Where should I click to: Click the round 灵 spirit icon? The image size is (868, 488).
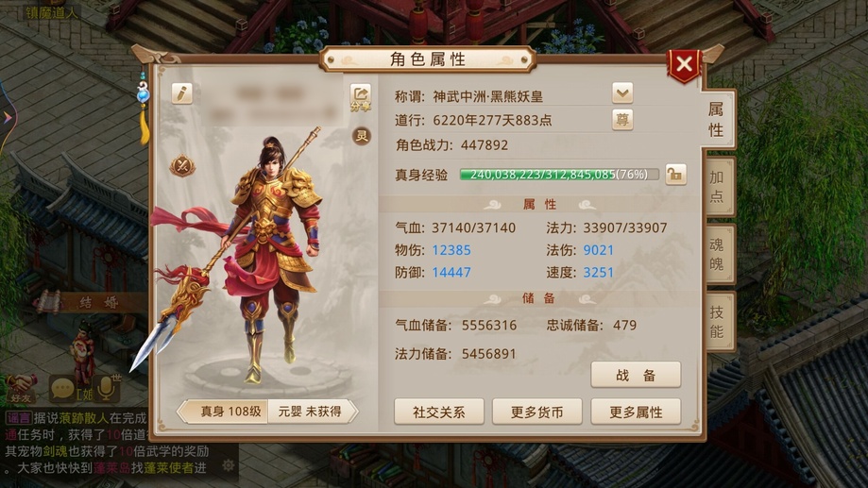coord(362,136)
